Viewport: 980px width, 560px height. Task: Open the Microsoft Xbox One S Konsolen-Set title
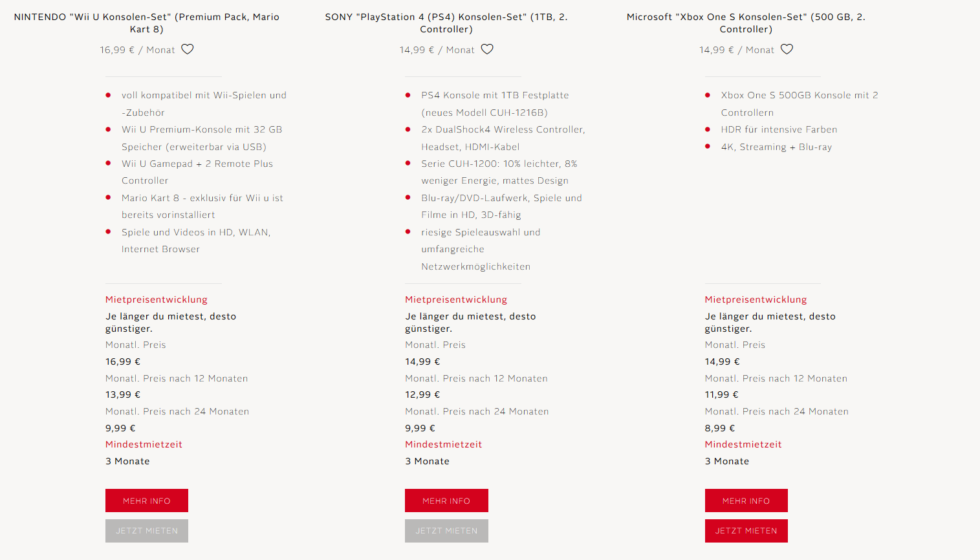746,23
